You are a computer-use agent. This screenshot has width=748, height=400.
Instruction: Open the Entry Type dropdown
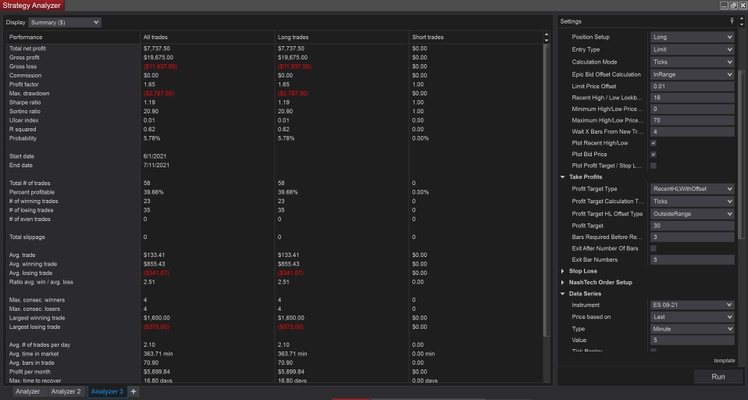pyautogui.click(x=692, y=49)
